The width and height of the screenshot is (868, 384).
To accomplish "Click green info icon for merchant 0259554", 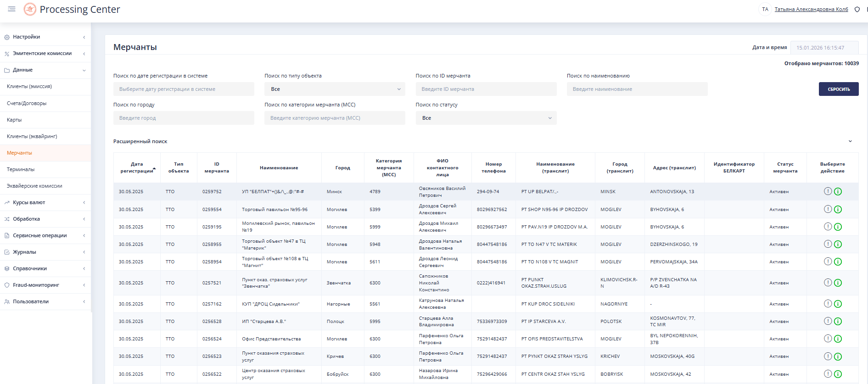I will tap(838, 209).
